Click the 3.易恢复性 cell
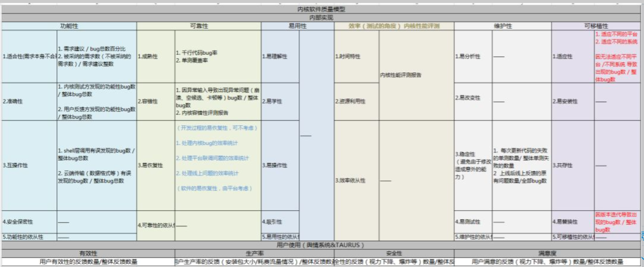The image size is (644, 267). [156, 165]
